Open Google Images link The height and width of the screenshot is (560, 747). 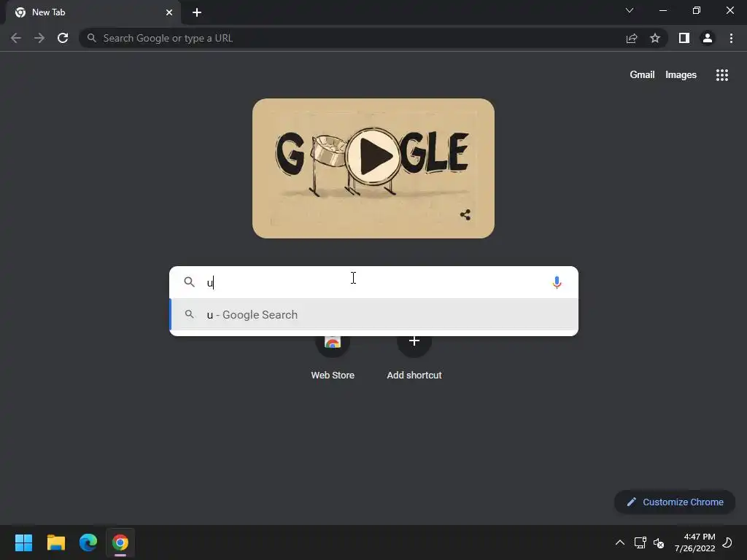tap(681, 75)
